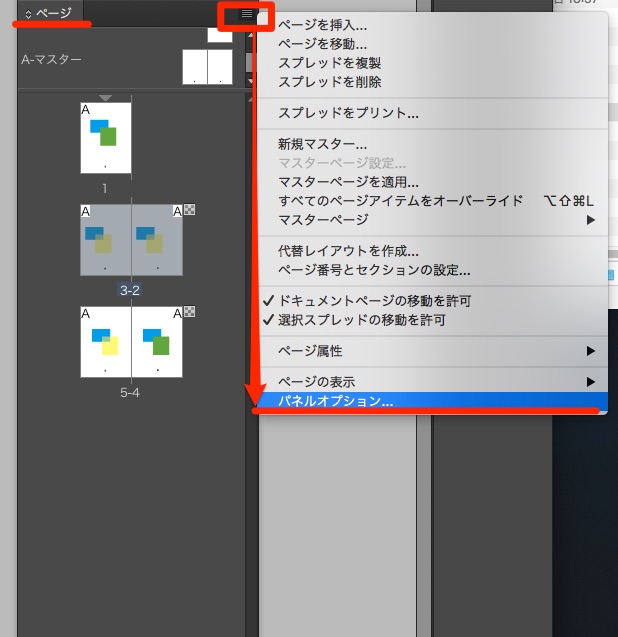Viewport: 618px width, 637px height.
Task: Expand the マスターページ submenu
Action: 433,220
